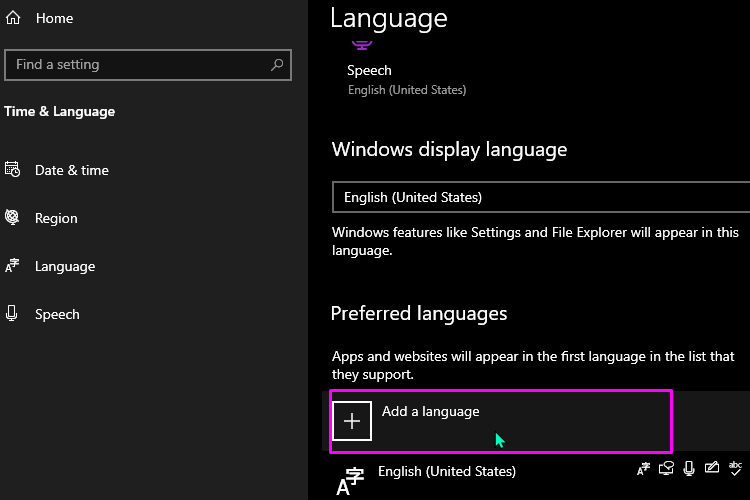Click the Region globe icon in sidebar
The height and width of the screenshot is (500, 750).
click(12, 217)
